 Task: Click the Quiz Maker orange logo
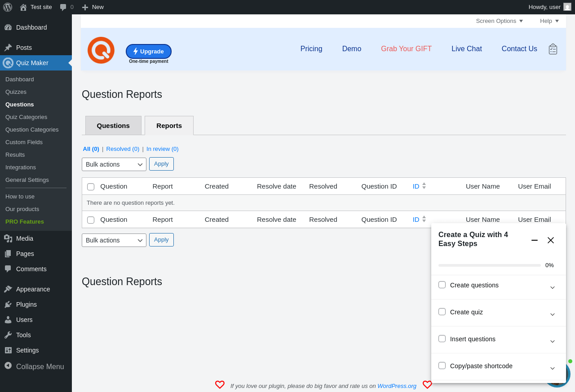tap(101, 50)
